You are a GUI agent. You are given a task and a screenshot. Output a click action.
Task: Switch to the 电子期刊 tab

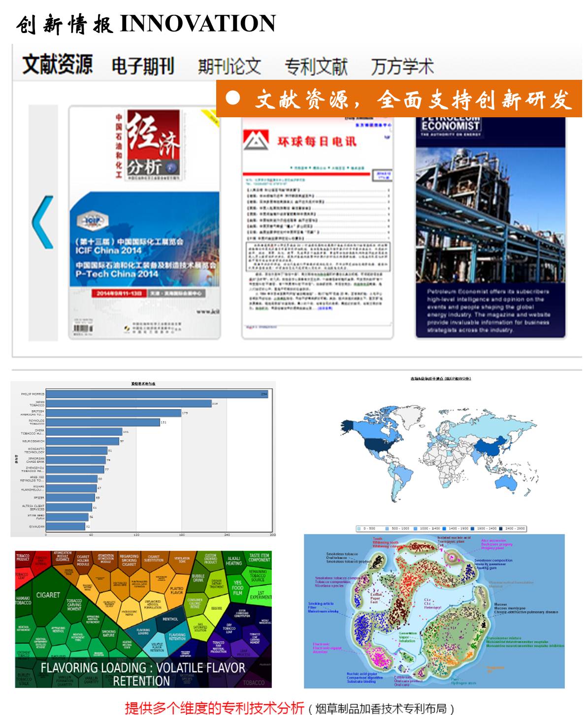point(143,66)
